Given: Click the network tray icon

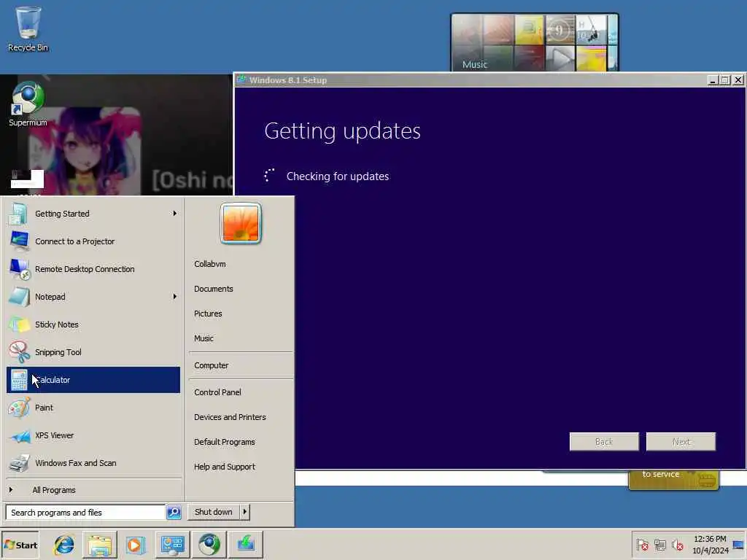Looking at the screenshot, I should click(x=659, y=545).
